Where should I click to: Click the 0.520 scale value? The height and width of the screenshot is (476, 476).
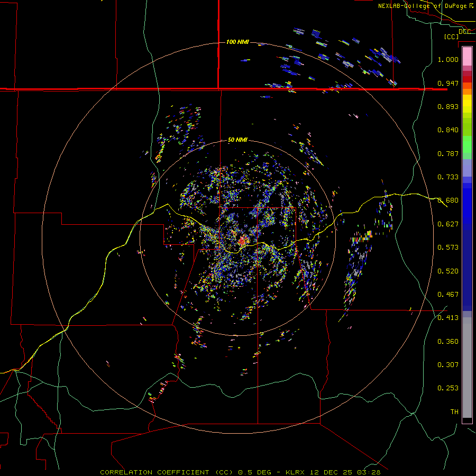click(x=448, y=271)
